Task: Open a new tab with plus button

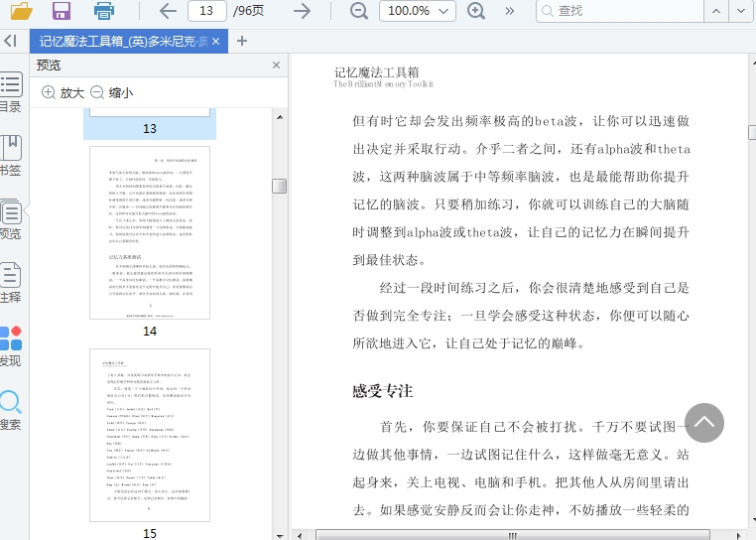Action: pos(242,41)
